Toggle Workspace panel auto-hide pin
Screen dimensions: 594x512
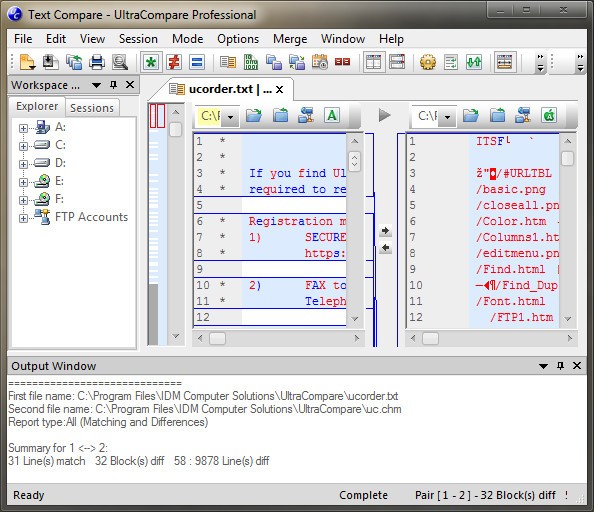113,85
